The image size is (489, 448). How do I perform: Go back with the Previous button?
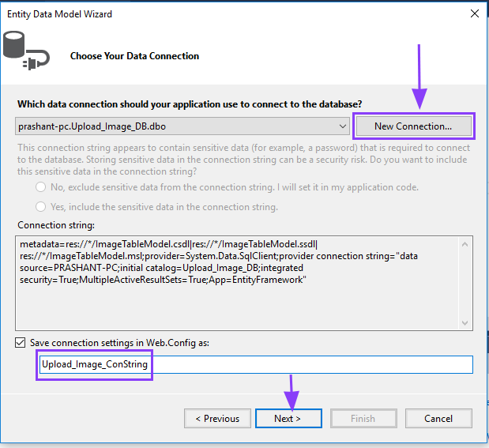(x=217, y=419)
